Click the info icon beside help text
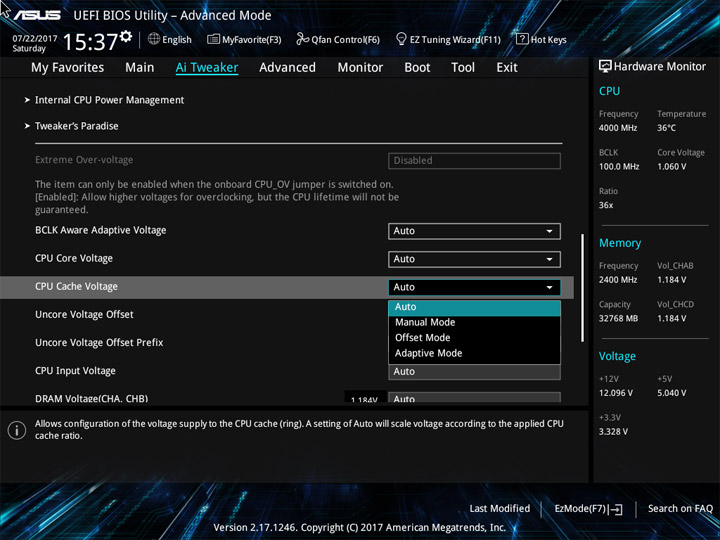The height and width of the screenshot is (540, 720). coord(17,430)
